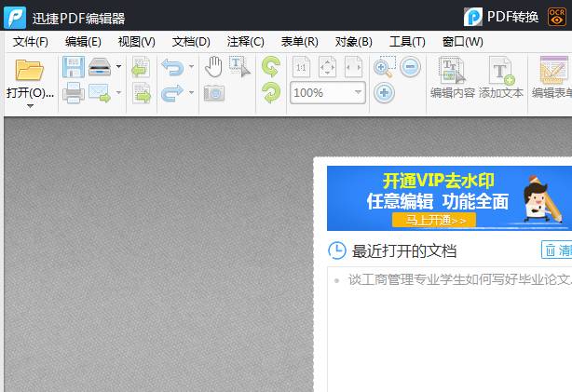Click the 马上开通 VIP banner button

(x=434, y=221)
